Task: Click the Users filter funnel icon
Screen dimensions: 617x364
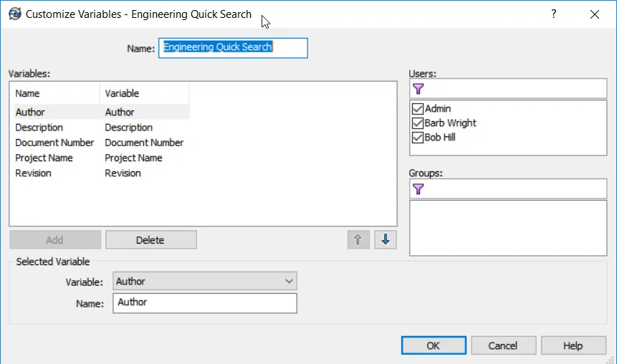Action: (x=418, y=89)
